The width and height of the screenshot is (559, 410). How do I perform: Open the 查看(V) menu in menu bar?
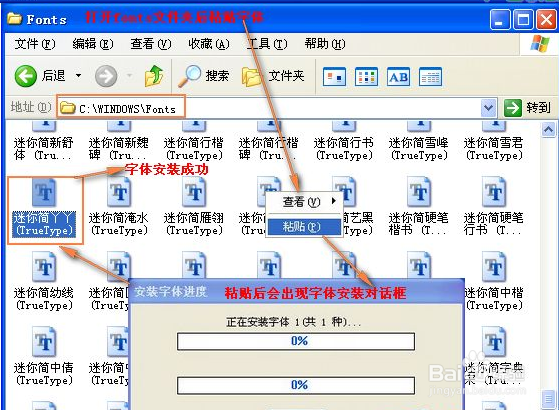[151, 44]
